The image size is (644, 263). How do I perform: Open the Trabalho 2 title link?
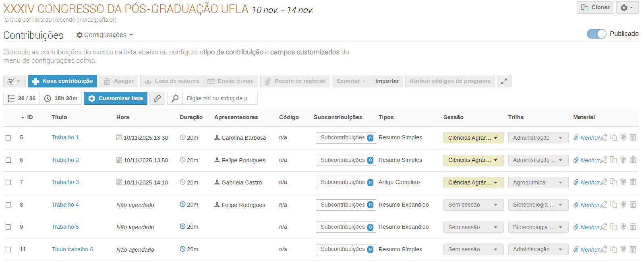click(65, 160)
